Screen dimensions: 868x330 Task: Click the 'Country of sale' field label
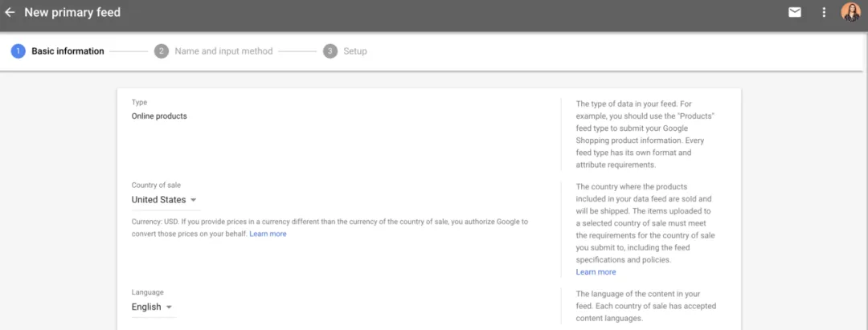(x=156, y=185)
